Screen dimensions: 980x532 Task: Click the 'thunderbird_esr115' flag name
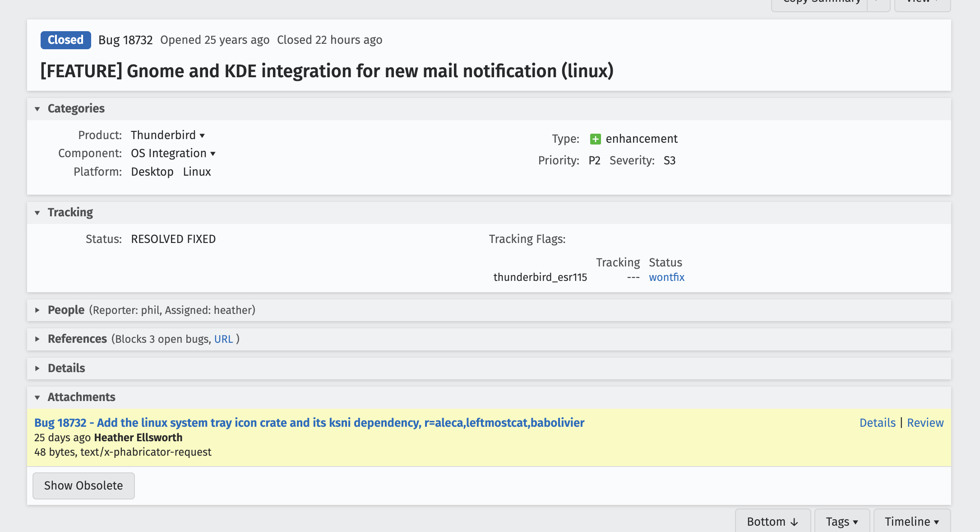pos(540,277)
